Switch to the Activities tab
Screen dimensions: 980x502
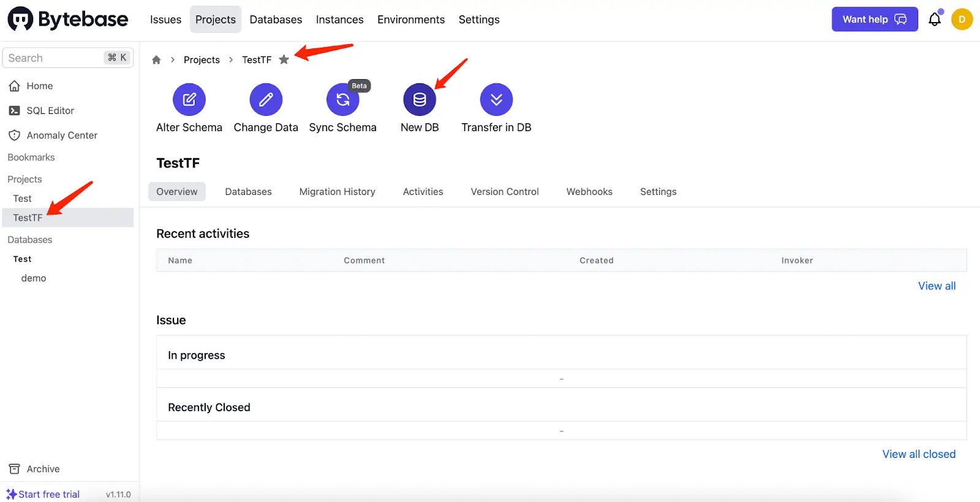tap(423, 191)
